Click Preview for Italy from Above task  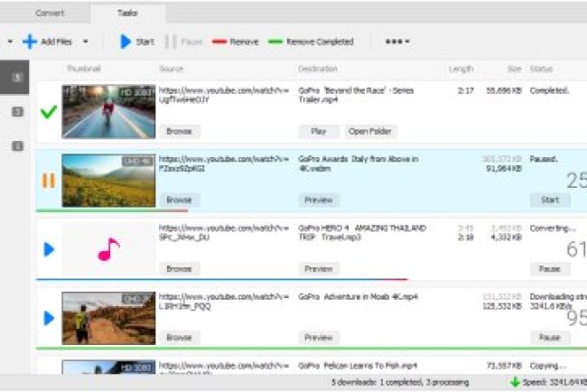click(x=319, y=200)
